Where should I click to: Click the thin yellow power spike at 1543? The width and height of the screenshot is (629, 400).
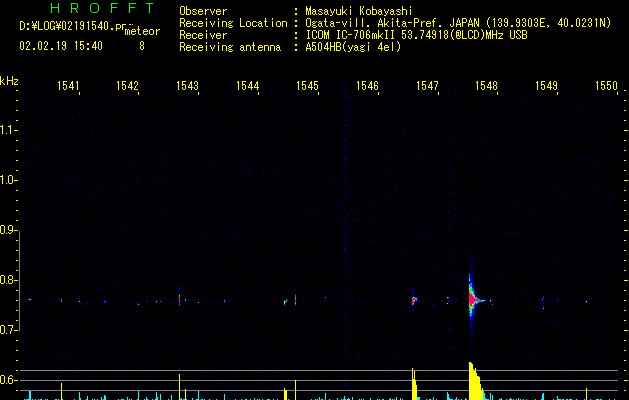pyautogui.click(x=179, y=387)
